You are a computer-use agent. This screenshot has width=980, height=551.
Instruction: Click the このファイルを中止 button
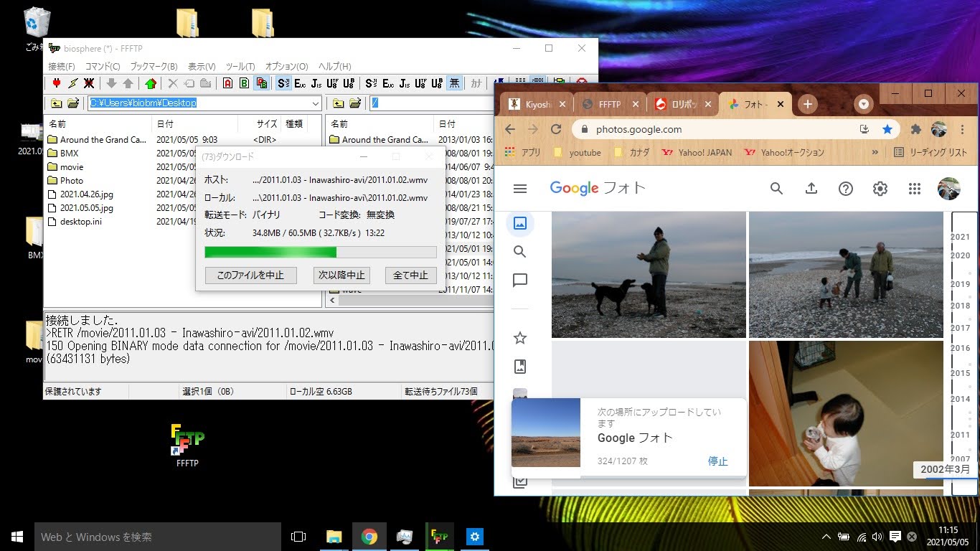pyautogui.click(x=250, y=275)
